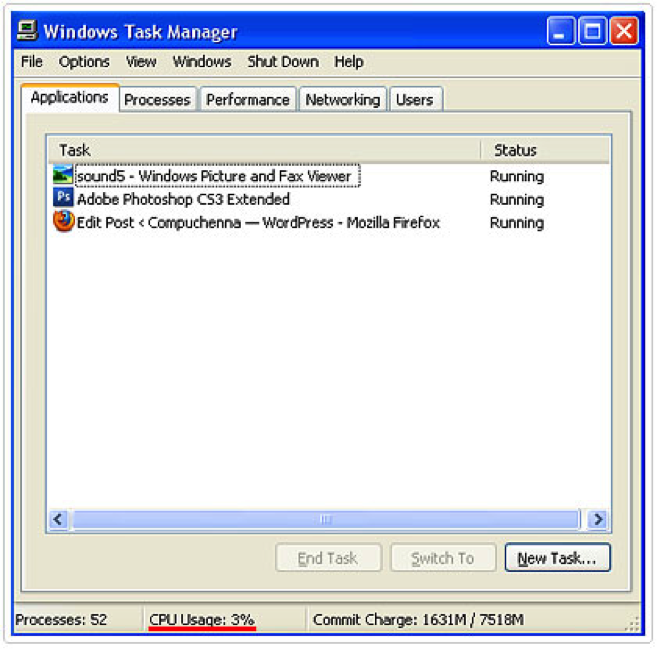This screenshot has width=657, height=649.
Task: Click the New Task button
Action: click(x=557, y=558)
